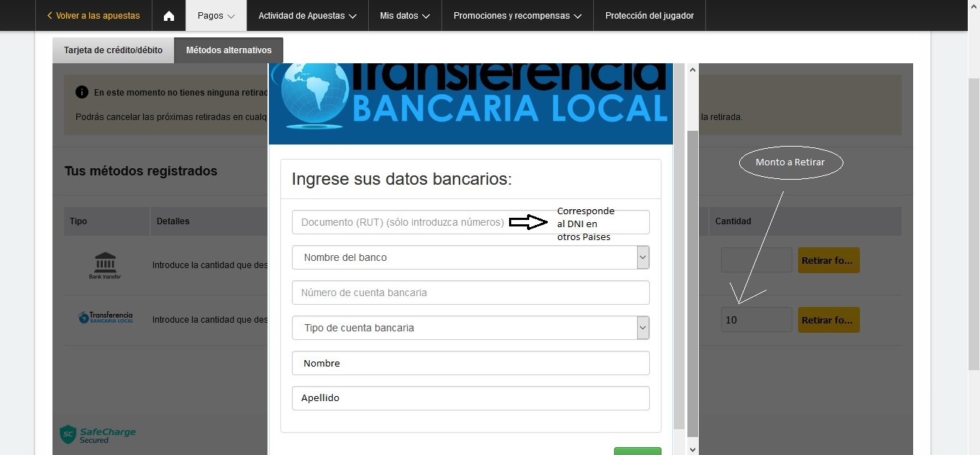
Task: Click the amount field containing 10
Action: (x=756, y=320)
